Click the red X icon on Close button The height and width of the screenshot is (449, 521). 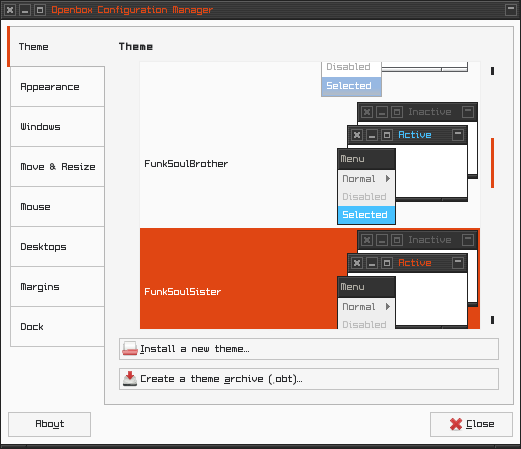tap(456, 424)
